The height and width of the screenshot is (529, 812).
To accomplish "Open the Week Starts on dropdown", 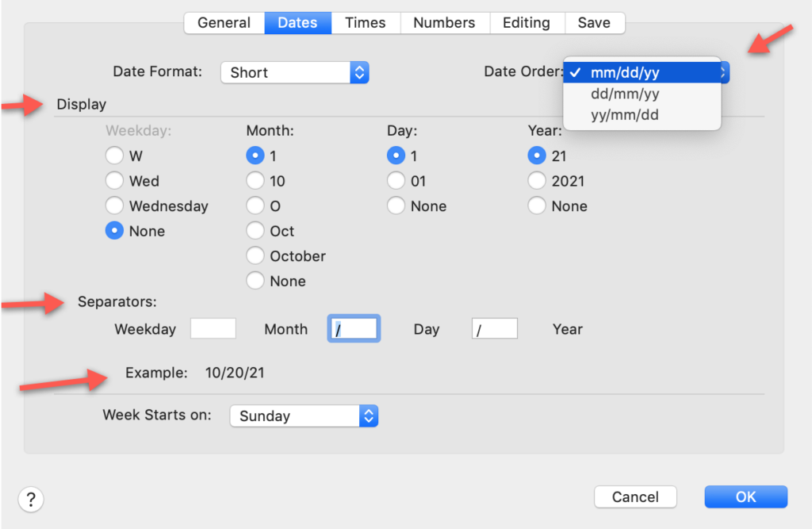I will pos(304,416).
